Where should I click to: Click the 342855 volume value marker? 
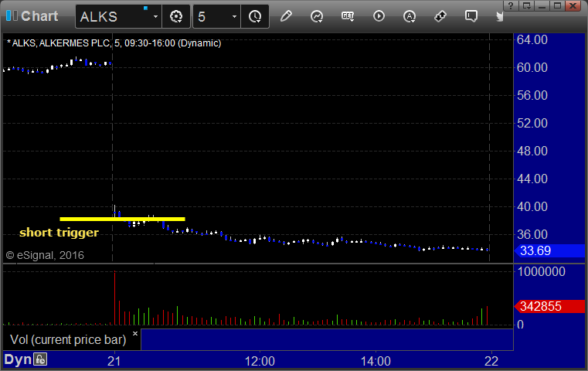549,307
